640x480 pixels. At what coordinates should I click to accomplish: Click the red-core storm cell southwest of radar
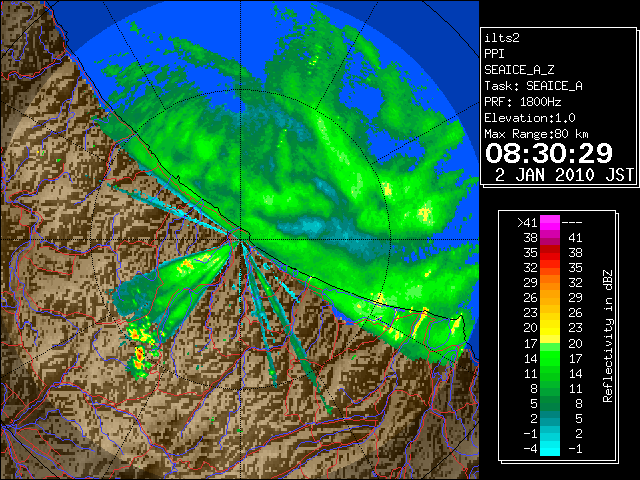(x=139, y=354)
